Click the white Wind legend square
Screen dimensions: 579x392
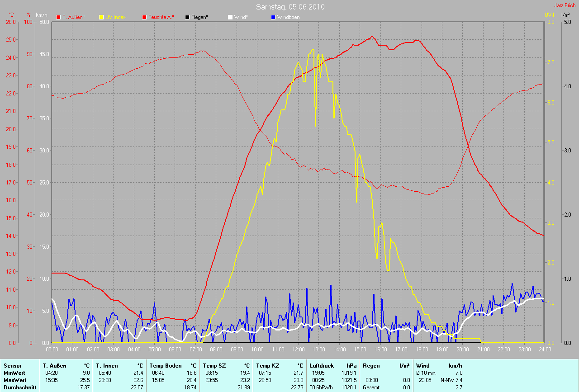(x=230, y=17)
